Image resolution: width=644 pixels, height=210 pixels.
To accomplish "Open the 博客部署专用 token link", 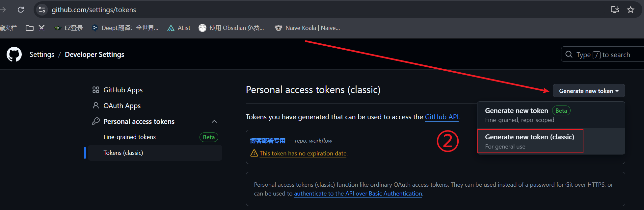I will (268, 141).
